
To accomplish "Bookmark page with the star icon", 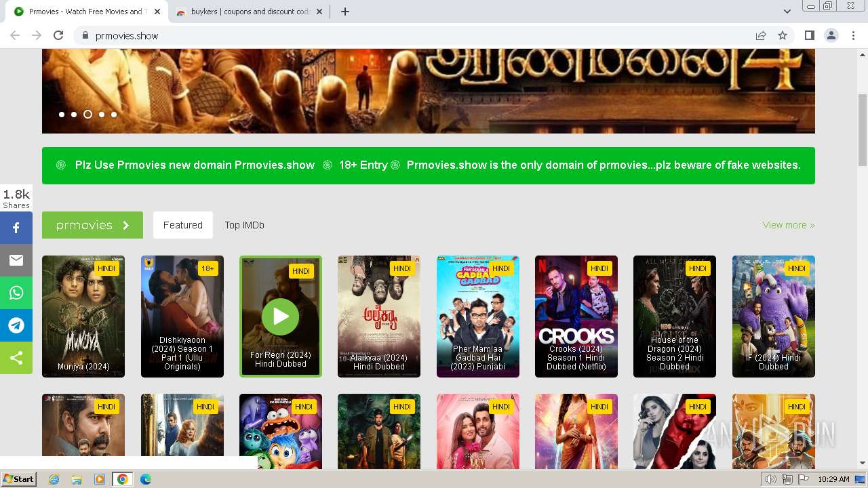I will (783, 35).
